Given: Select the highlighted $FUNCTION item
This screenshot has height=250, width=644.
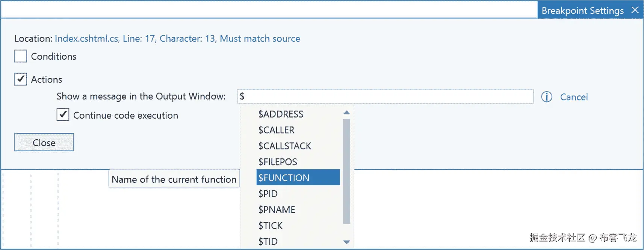Looking at the screenshot, I should [x=284, y=178].
